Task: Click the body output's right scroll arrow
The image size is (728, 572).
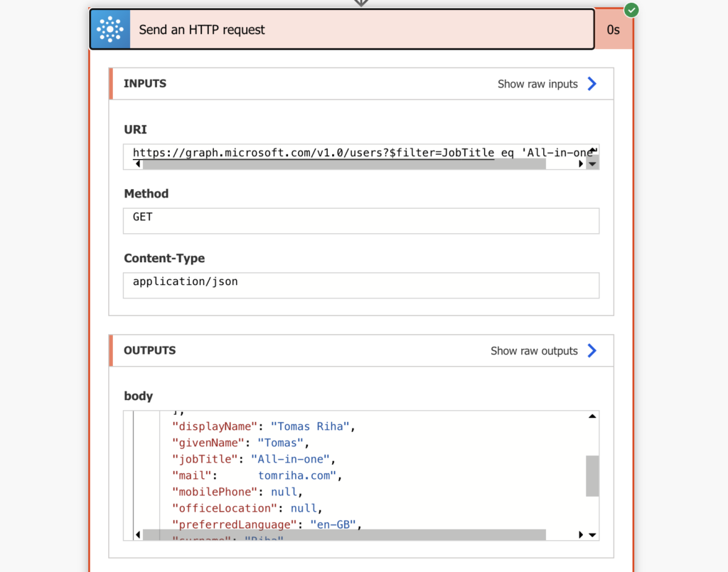Action: (x=581, y=535)
